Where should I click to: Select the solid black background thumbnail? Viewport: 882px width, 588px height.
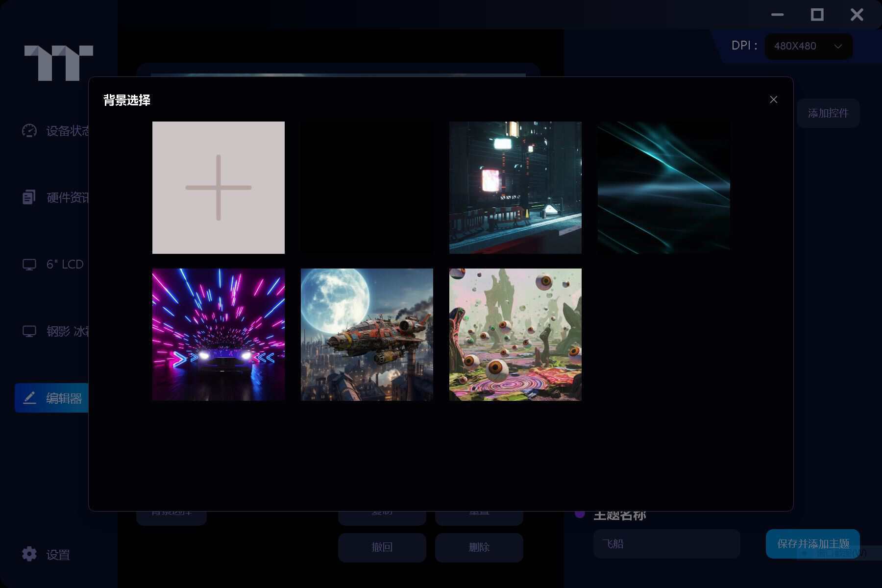[367, 188]
